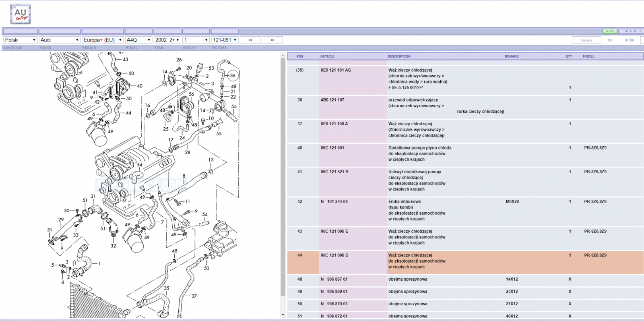Viewport: 644px width, 321px height.
Task: Click the 14X12 remark cell
Action: (x=512, y=279)
